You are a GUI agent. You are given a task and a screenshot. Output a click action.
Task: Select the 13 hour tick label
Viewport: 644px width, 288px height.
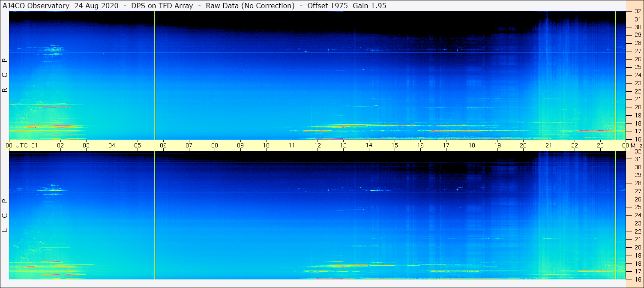343,145
